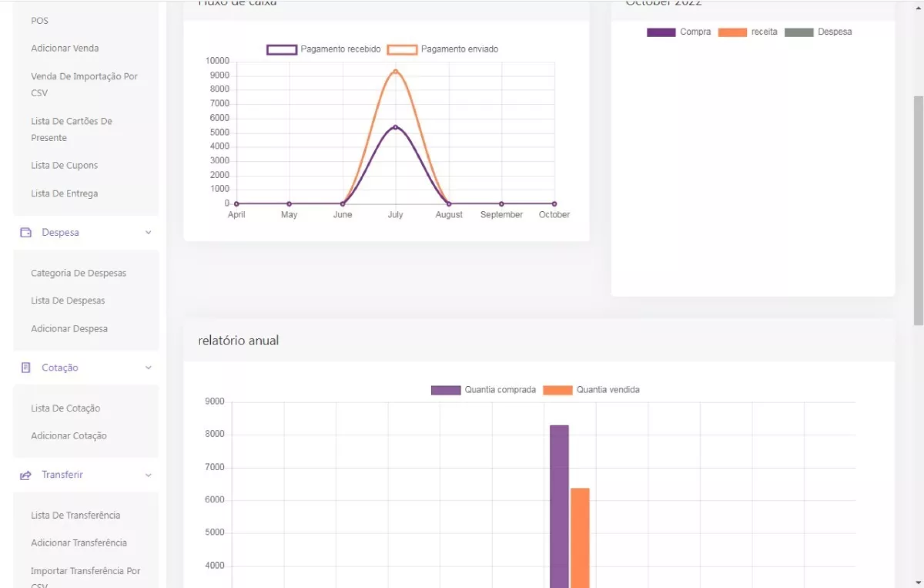Open Lista De Cupons link

pos(64,165)
